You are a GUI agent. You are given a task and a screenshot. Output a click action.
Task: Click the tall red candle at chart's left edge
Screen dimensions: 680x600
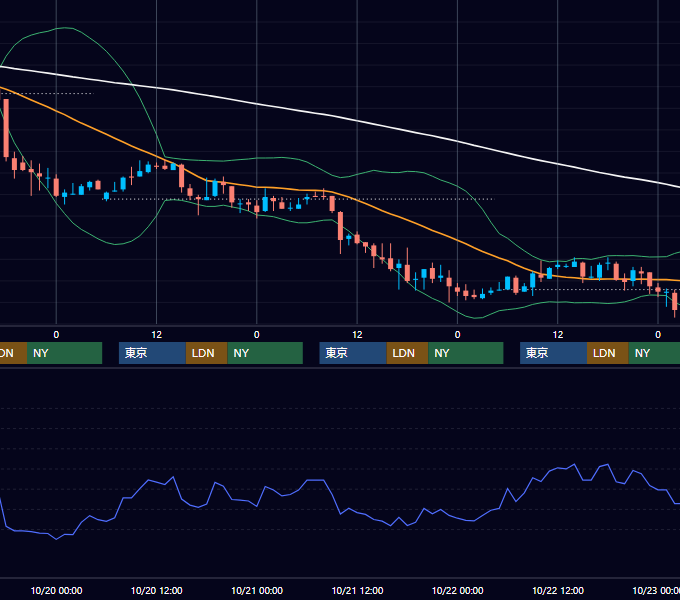click(6, 128)
